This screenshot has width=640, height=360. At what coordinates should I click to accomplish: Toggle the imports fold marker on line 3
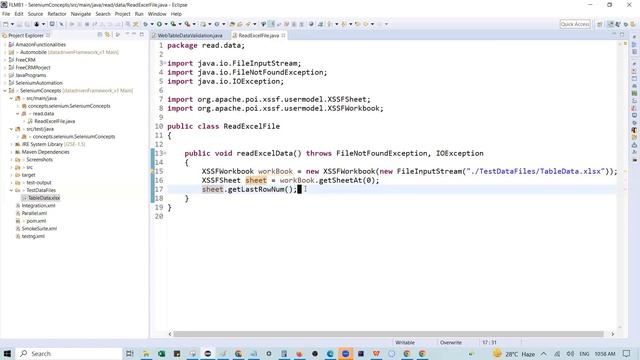(x=165, y=63)
